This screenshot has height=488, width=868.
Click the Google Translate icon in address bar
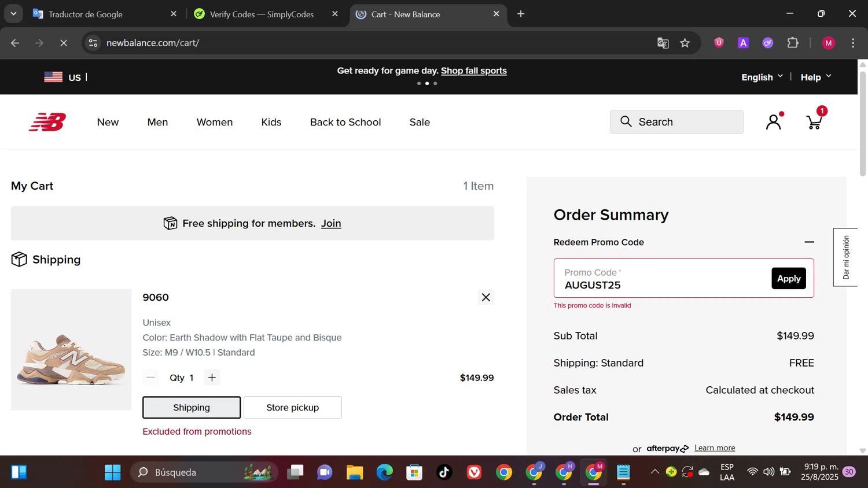(663, 43)
